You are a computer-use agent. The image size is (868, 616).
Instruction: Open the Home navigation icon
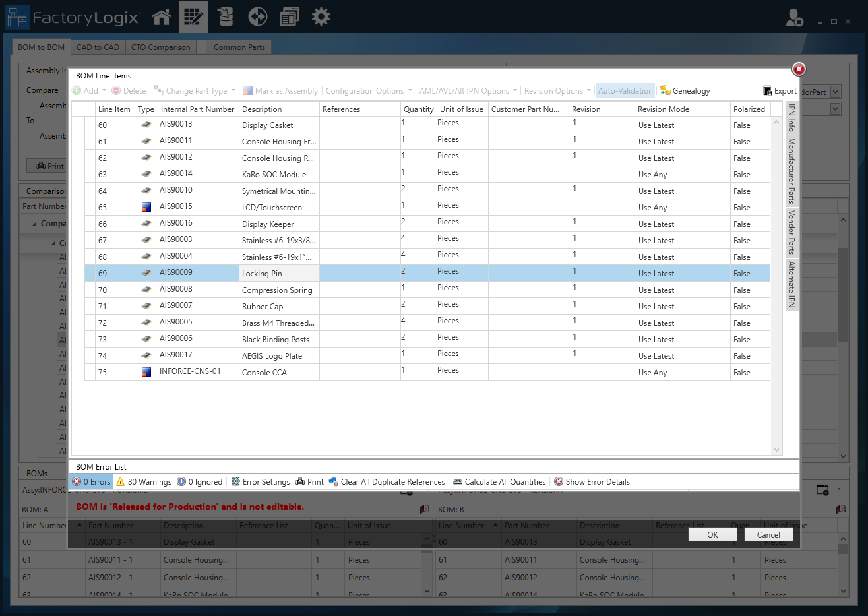(x=162, y=16)
